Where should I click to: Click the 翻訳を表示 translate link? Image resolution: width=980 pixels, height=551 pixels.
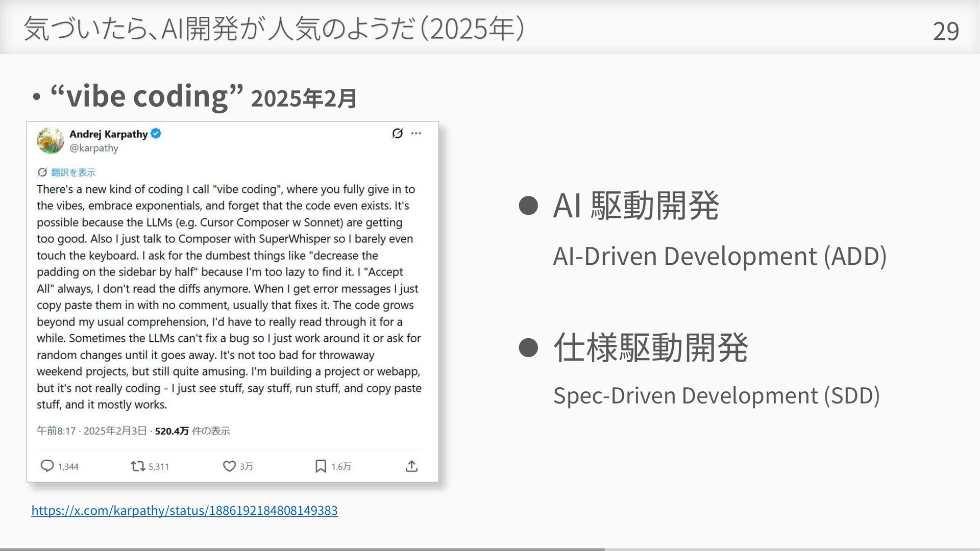(73, 172)
